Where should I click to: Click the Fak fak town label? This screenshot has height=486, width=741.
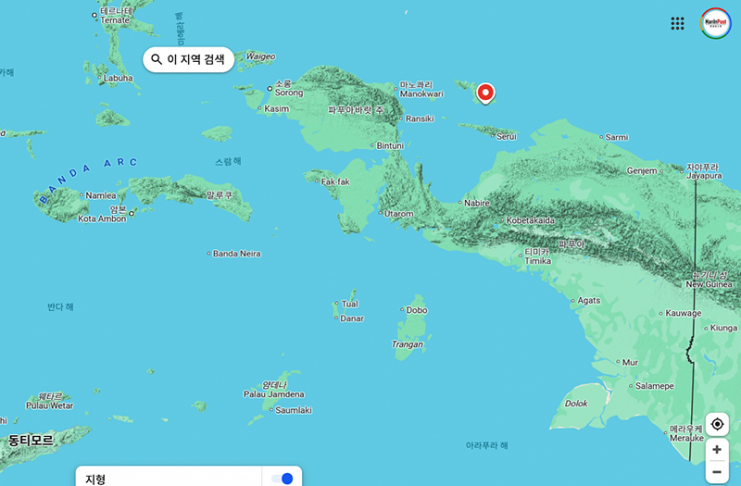coord(335,182)
